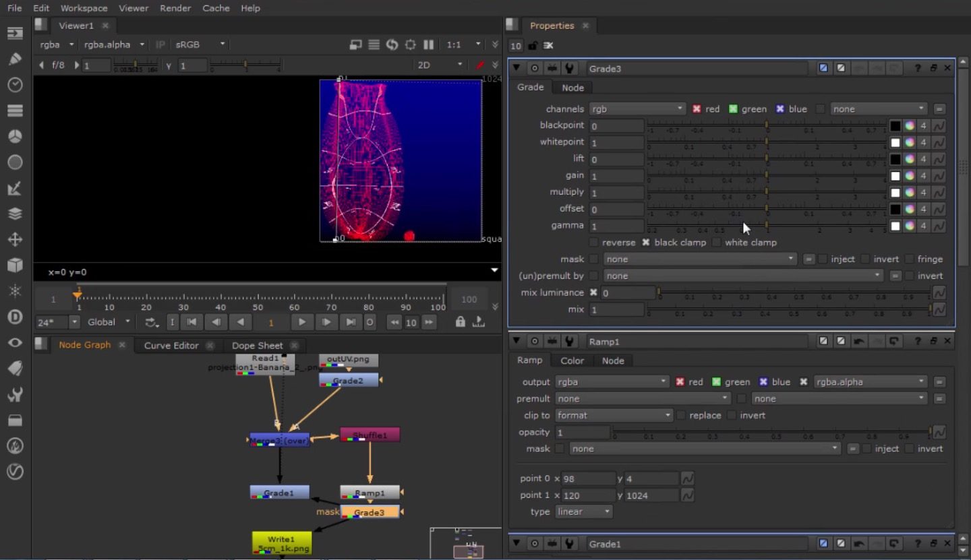Open the File menu

click(x=14, y=8)
